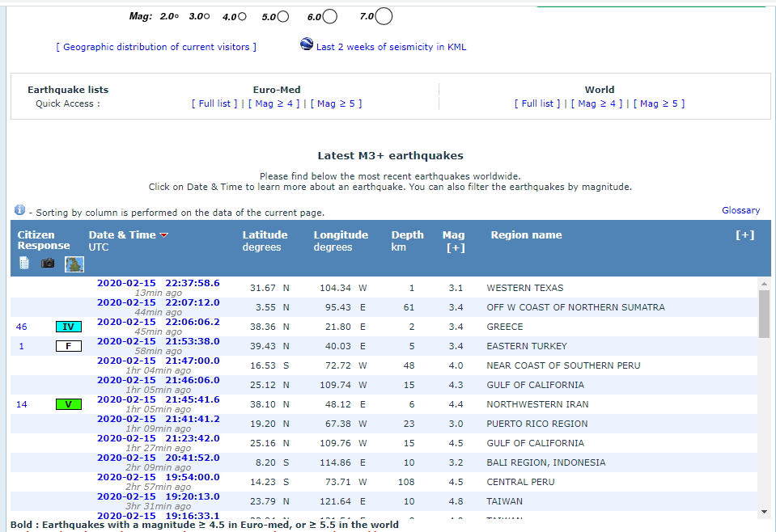Image resolution: width=776 pixels, height=532 pixels.
Task: Click the 14 testimonies count for Northwestern Iran
Action: (21, 404)
